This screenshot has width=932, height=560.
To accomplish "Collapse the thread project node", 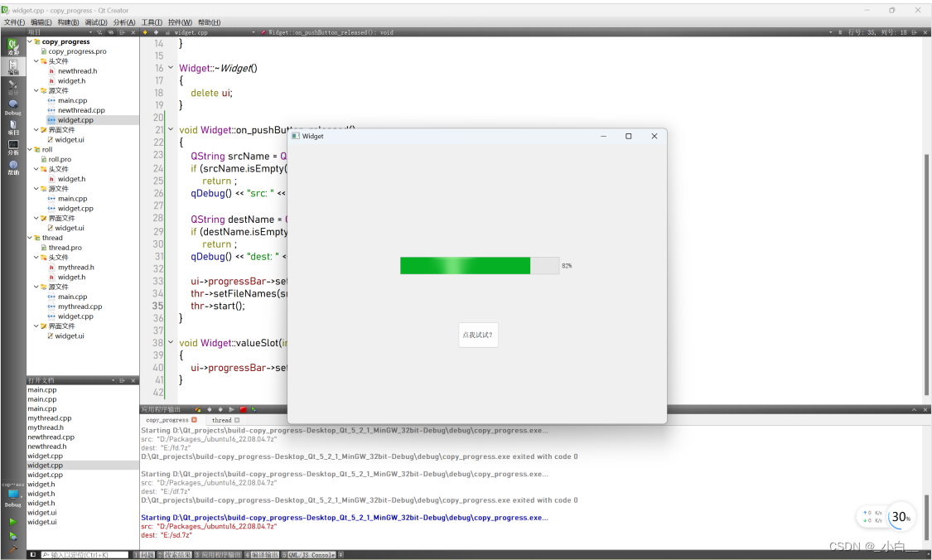I will pyautogui.click(x=30, y=238).
